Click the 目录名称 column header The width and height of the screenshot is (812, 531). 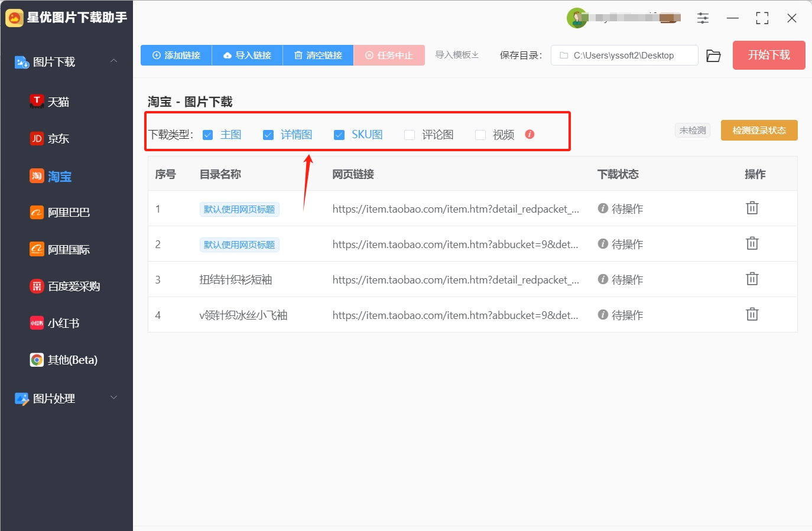(x=220, y=174)
